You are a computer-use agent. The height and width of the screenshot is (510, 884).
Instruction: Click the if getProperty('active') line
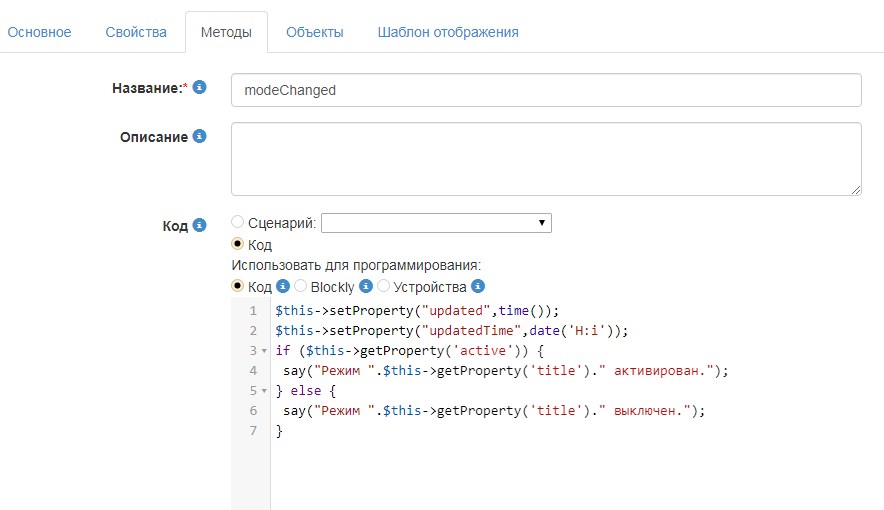click(409, 351)
